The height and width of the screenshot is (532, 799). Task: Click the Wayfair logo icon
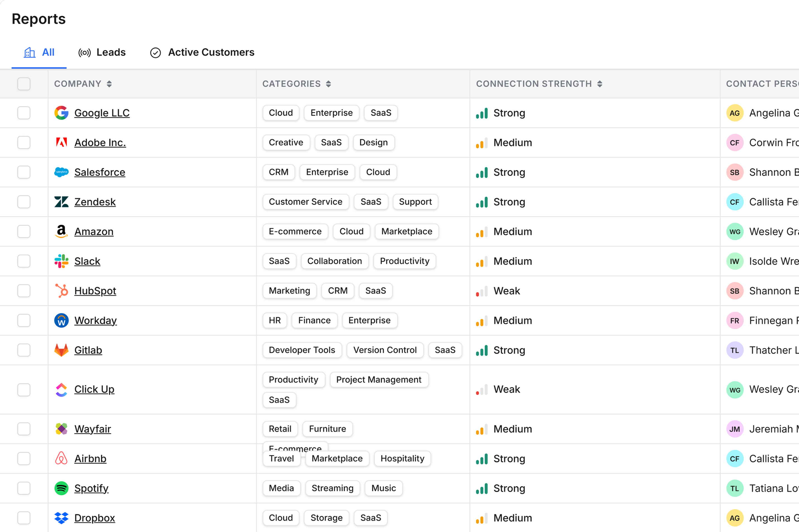tap(61, 429)
